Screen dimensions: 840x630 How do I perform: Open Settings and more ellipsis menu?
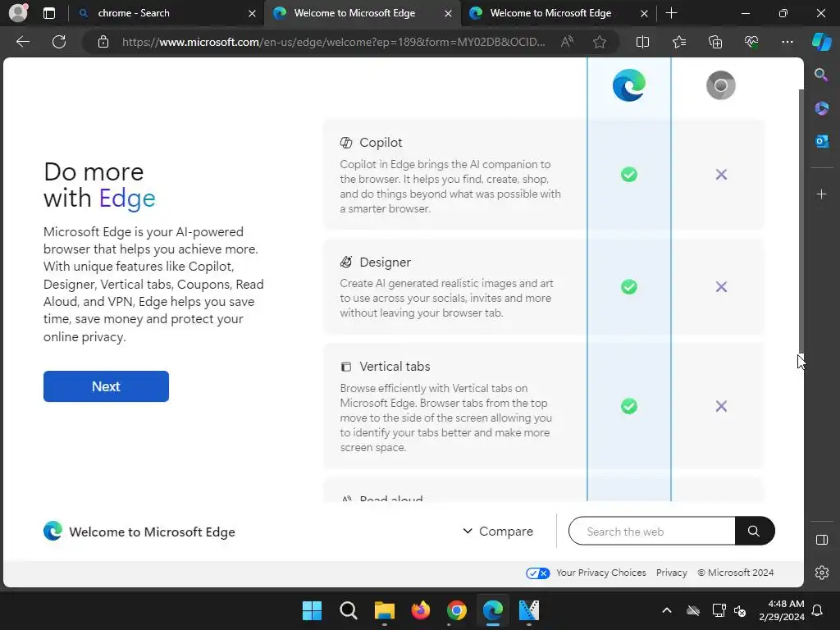[787, 42]
